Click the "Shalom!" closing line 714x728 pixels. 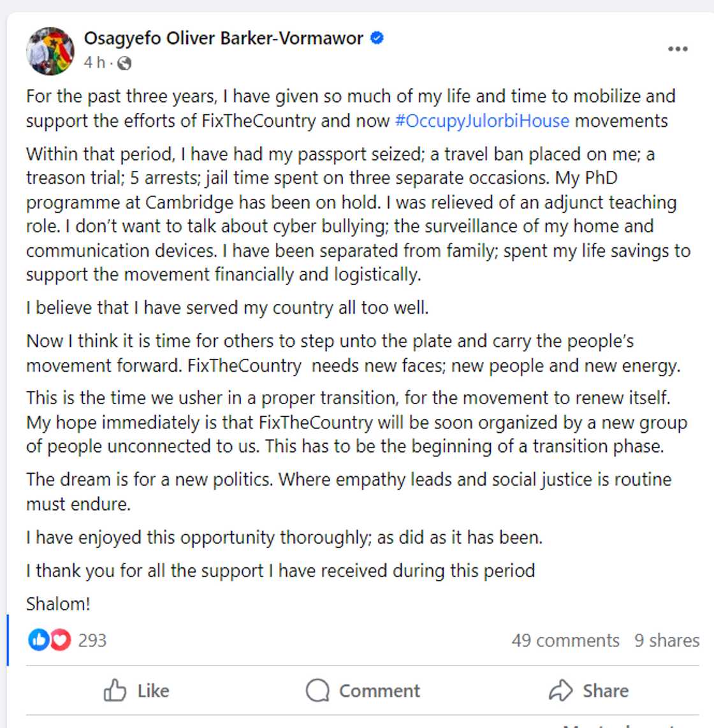[x=58, y=604]
